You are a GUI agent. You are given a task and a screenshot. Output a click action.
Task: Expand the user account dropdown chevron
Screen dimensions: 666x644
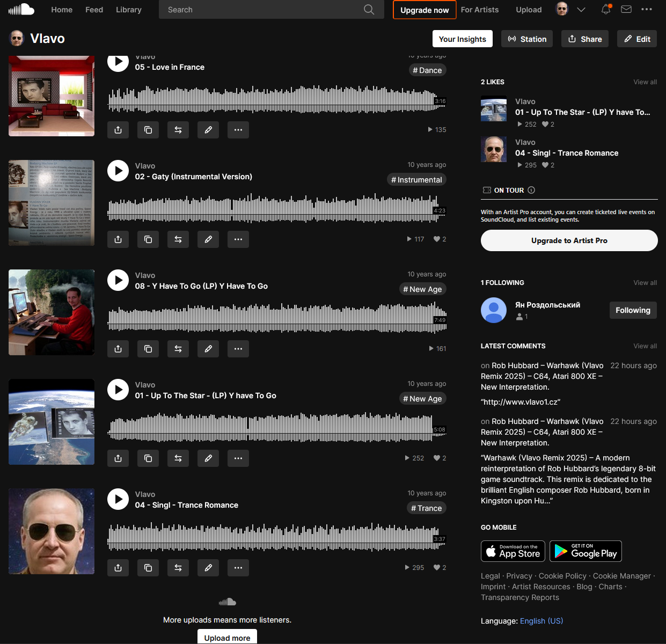pyautogui.click(x=581, y=10)
